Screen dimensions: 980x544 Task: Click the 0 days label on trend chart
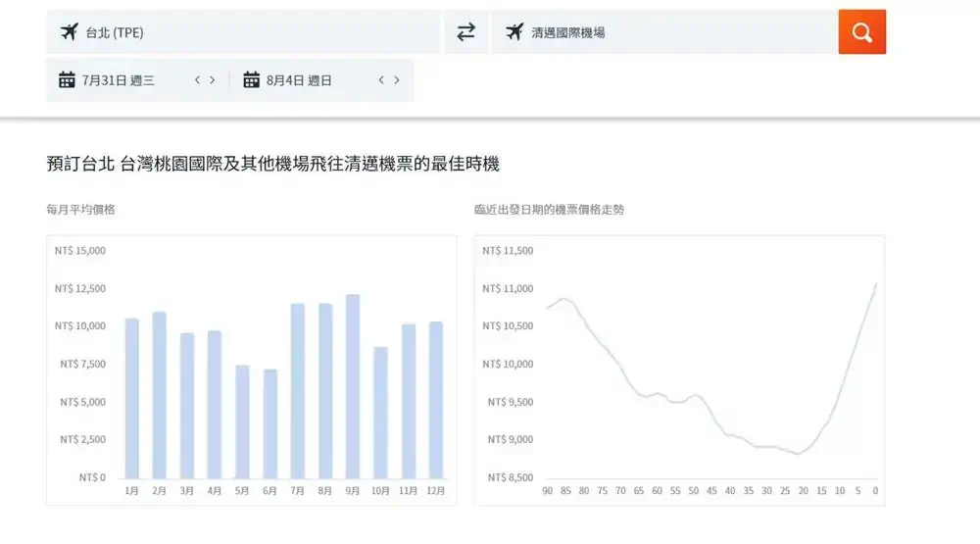click(875, 491)
